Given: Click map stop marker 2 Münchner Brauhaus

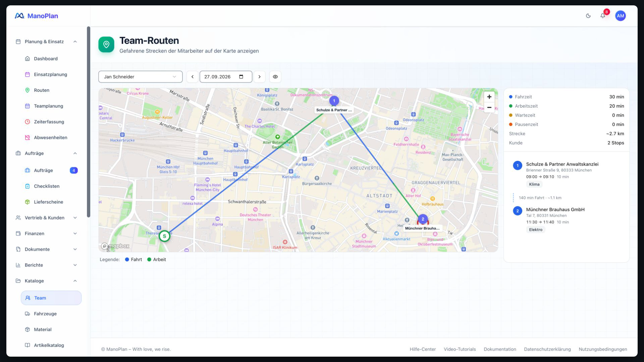Looking at the screenshot, I should [x=423, y=219].
